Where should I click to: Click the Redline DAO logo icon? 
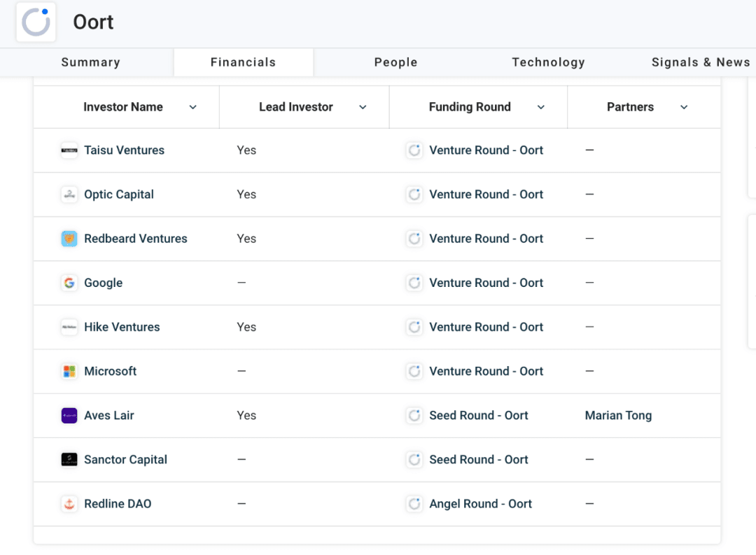pyautogui.click(x=69, y=504)
